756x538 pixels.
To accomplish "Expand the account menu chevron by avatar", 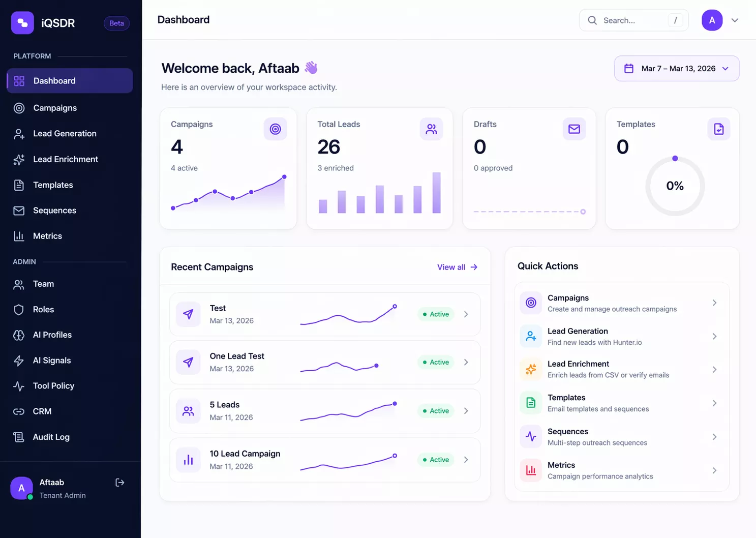I will pyautogui.click(x=735, y=20).
